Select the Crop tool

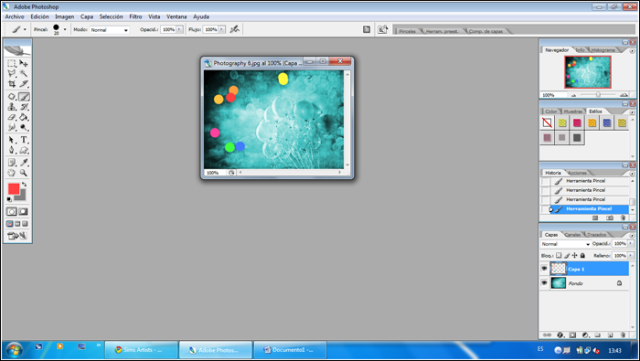click(x=12, y=84)
